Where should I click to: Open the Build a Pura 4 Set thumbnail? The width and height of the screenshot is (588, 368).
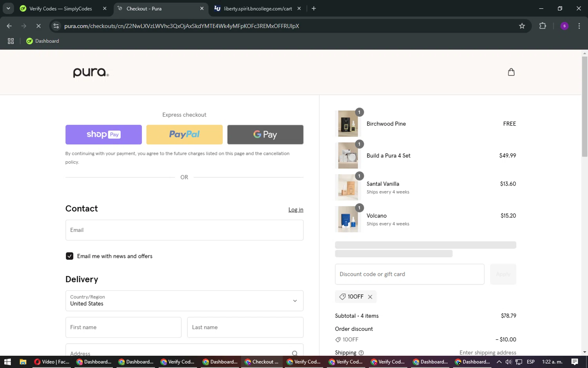pos(348,155)
